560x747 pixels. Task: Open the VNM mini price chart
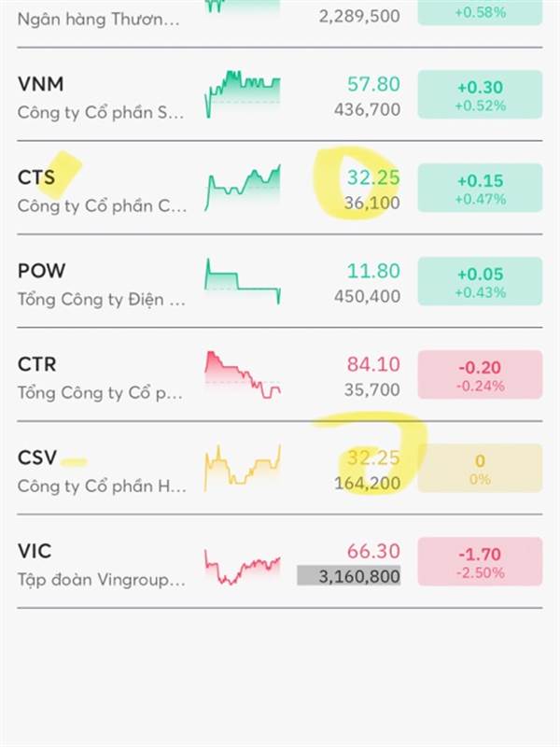point(243,94)
